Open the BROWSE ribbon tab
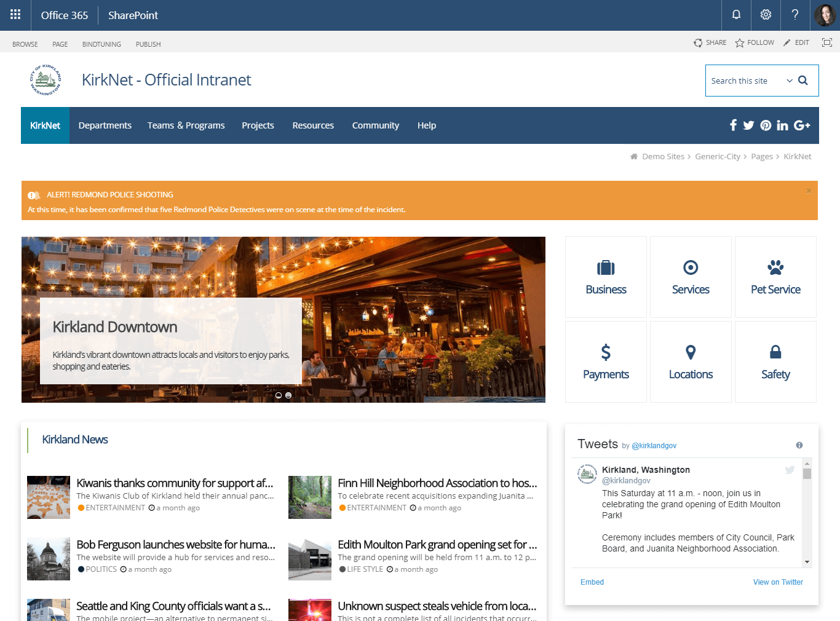Screen dimensions: 840x621 (25, 44)
